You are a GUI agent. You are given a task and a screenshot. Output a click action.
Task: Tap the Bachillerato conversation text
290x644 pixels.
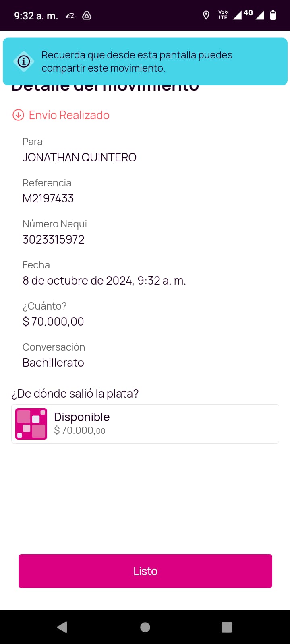(x=53, y=363)
